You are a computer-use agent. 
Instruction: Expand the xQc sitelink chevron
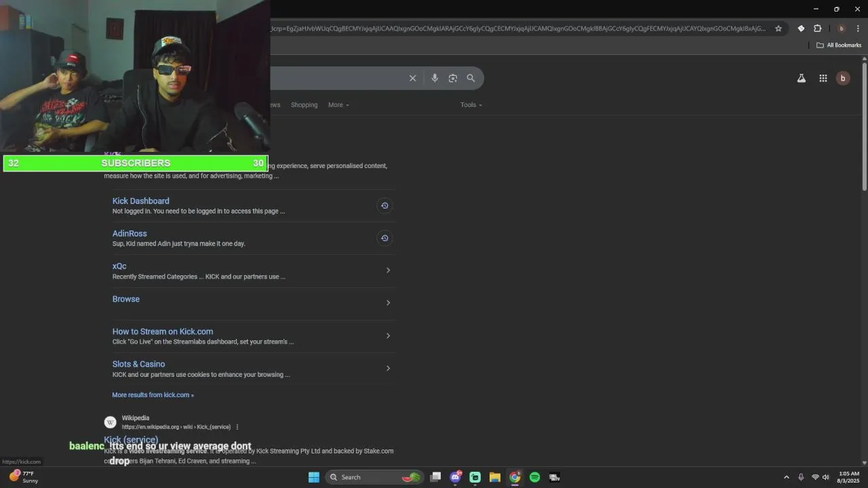(388, 270)
